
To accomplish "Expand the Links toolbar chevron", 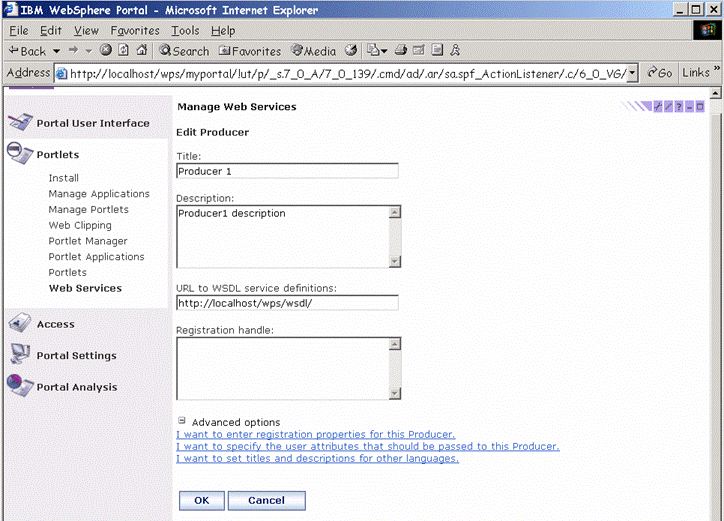I will (717, 68).
